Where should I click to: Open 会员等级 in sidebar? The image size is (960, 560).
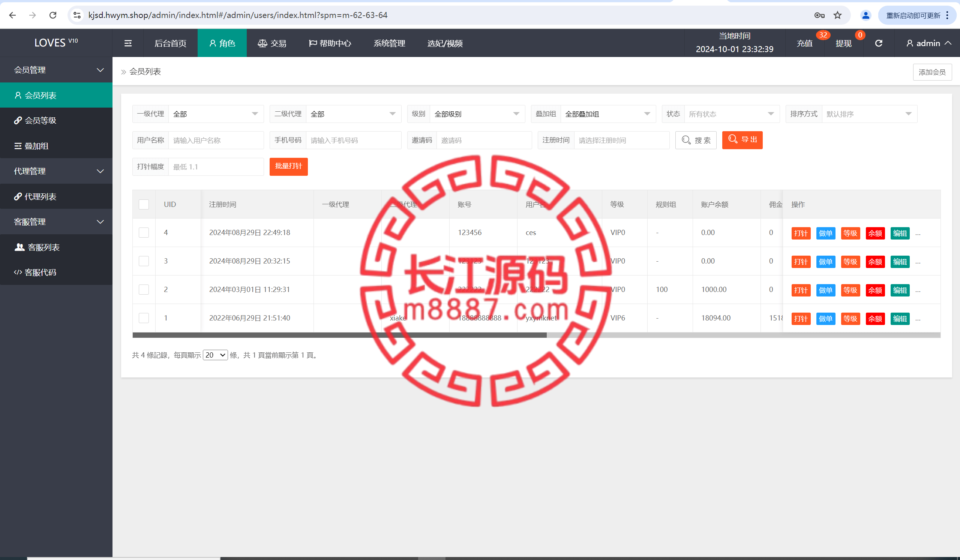[x=56, y=121]
